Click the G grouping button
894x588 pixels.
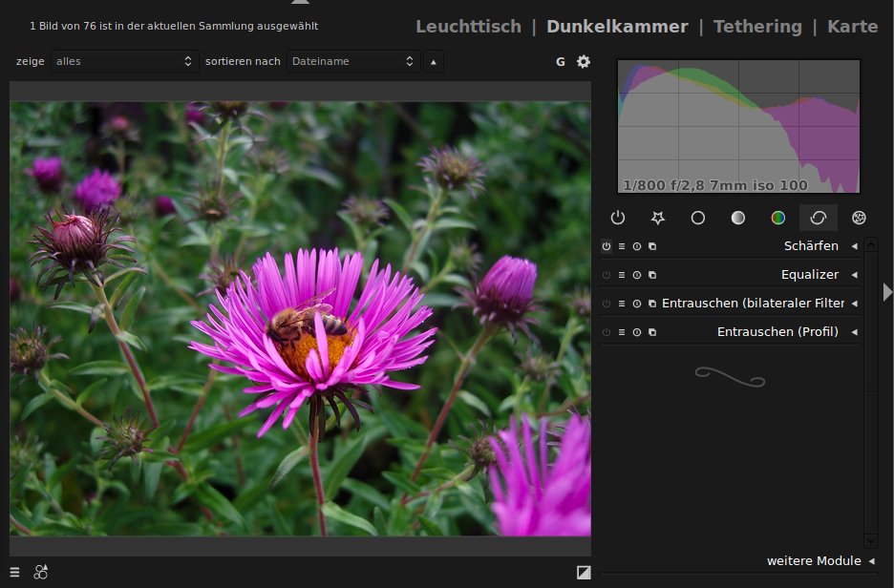pyautogui.click(x=561, y=61)
